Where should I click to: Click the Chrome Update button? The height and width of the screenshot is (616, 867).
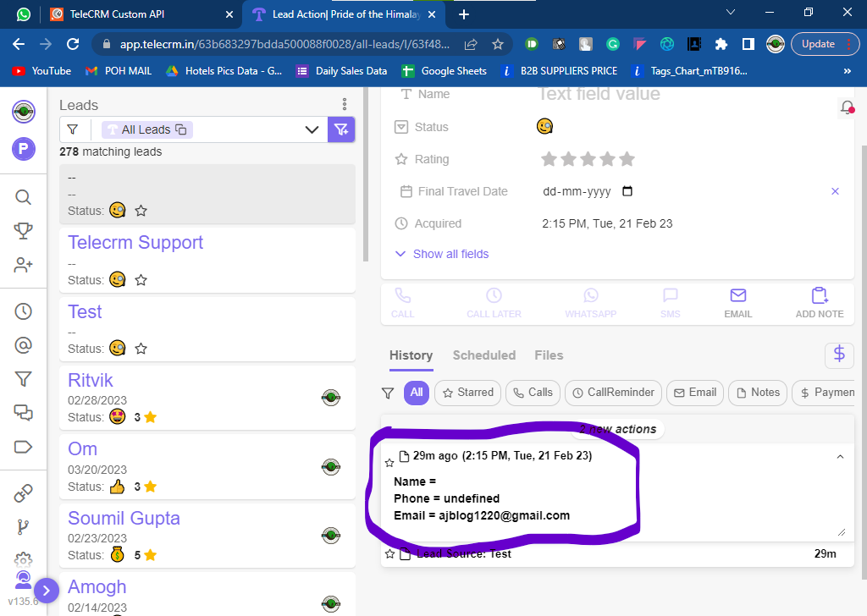point(824,44)
